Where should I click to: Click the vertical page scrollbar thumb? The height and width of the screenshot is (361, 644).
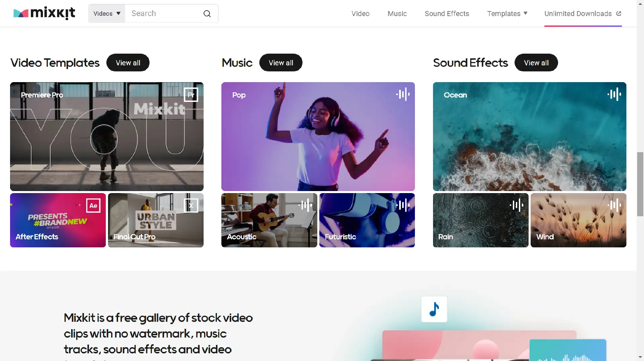point(640,184)
